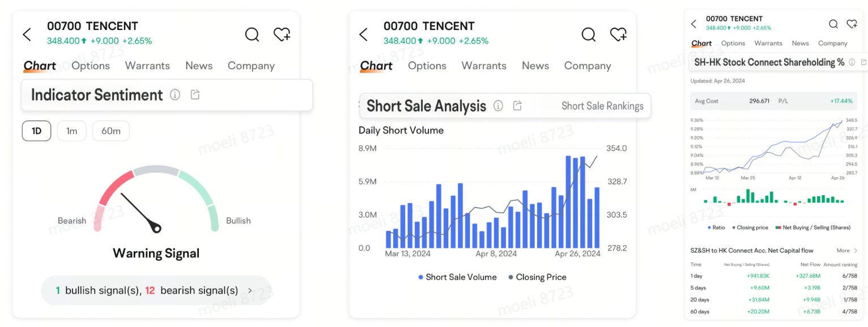
Task: Go back from the Indicator Sentiment panel
Action: point(27,35)
